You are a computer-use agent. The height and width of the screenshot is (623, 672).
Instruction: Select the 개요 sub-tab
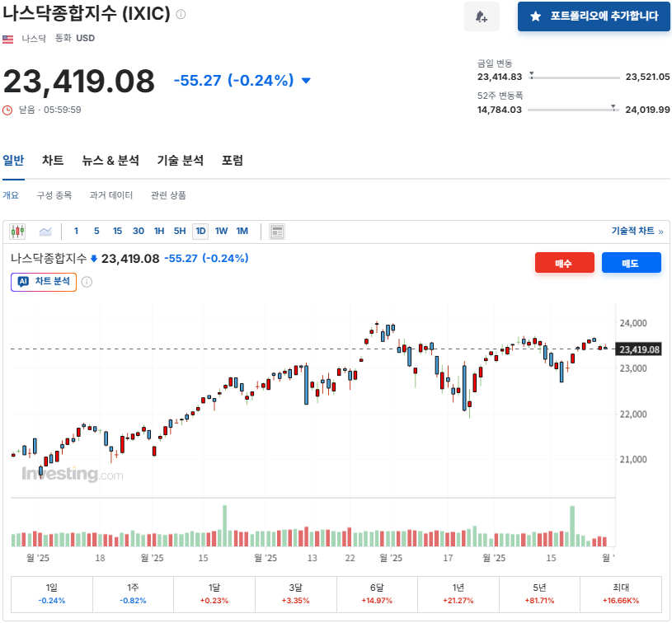tap(11, 195)
